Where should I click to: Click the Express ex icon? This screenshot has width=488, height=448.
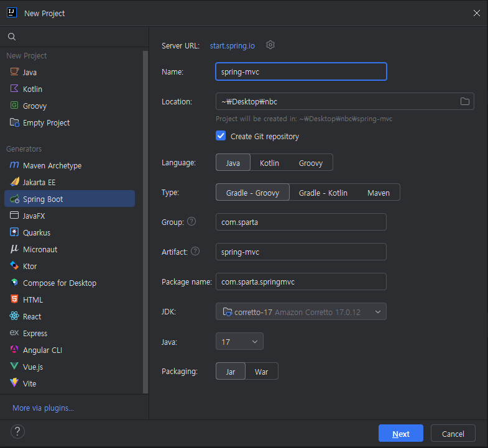coord(14,333)
